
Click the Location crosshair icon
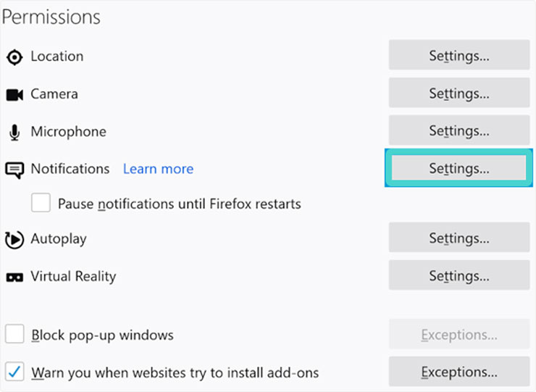click(x=14, y=57)
